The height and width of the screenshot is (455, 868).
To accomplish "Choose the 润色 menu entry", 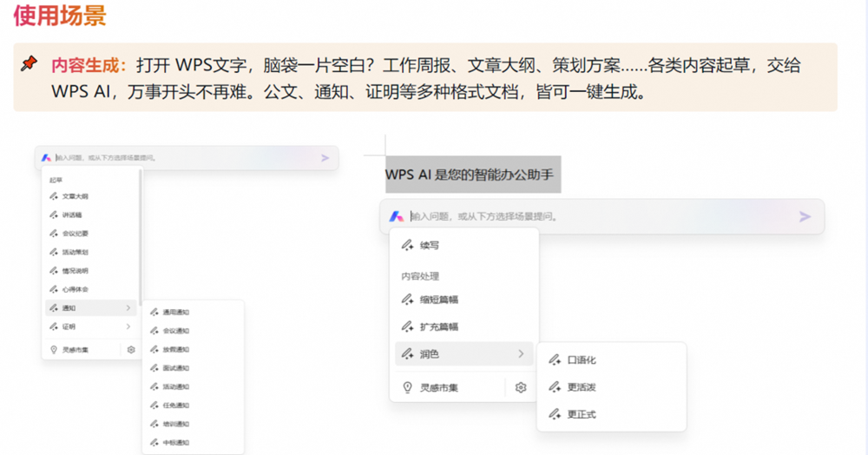I will 464,353.
